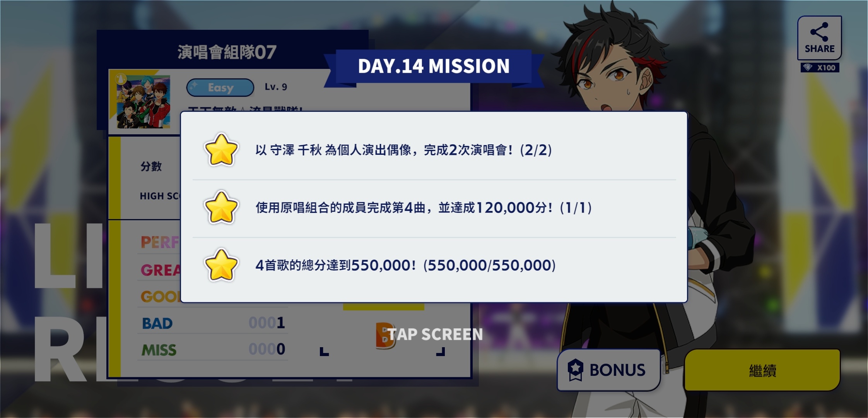Click the SHARE icon button

click(x=819, y=38)
